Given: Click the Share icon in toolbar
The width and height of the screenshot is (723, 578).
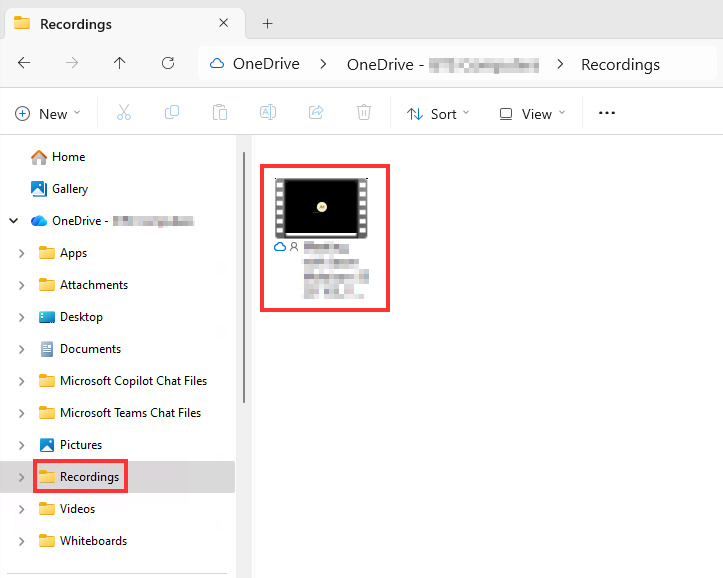Looking at the screenshot, I should point(316,113).
